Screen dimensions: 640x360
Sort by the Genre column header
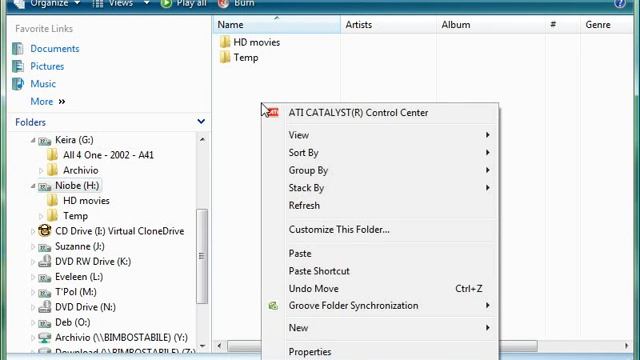click(607, 24)
